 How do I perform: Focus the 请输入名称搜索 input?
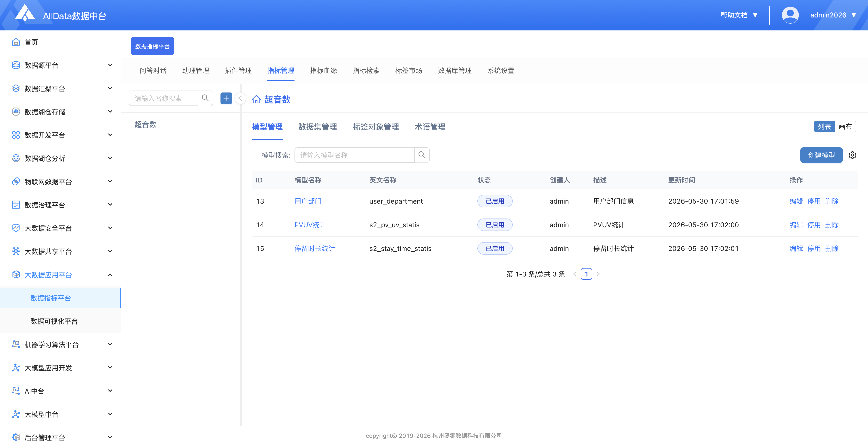click(x=163, y=98)
